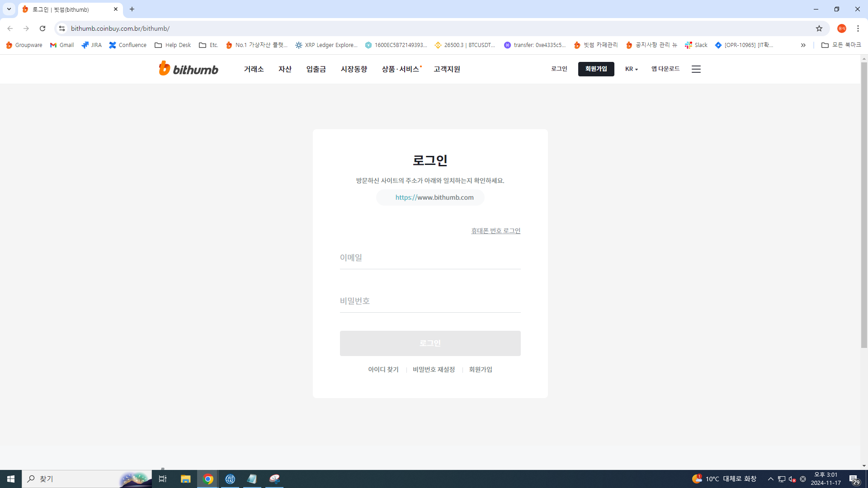
Task: Click the bithumb logo in header
Action: [x=189, y=69]
